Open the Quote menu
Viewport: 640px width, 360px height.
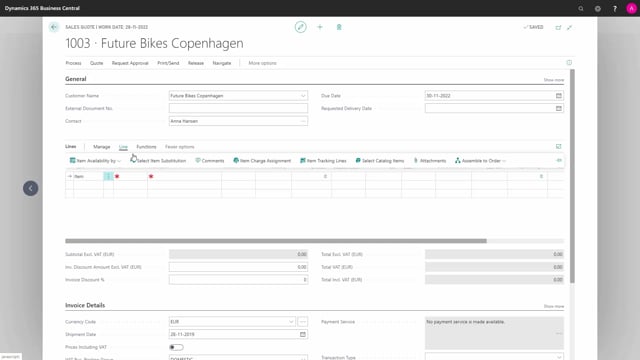96,63
